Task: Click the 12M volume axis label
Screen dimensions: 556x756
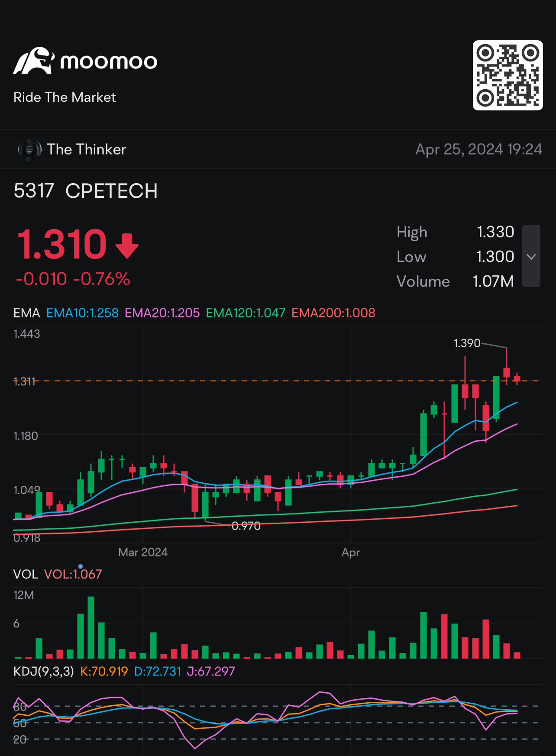Action: [x=24, y=595]
